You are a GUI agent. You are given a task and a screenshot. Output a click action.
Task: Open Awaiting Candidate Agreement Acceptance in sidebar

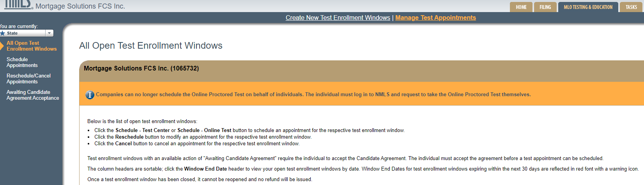[33, 95]
